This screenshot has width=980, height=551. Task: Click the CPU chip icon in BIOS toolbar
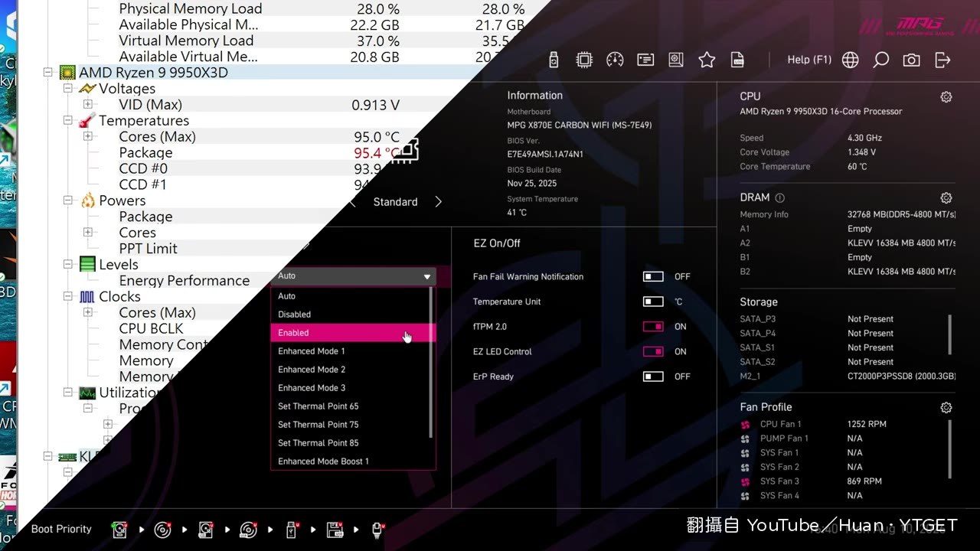coord(584,60)
